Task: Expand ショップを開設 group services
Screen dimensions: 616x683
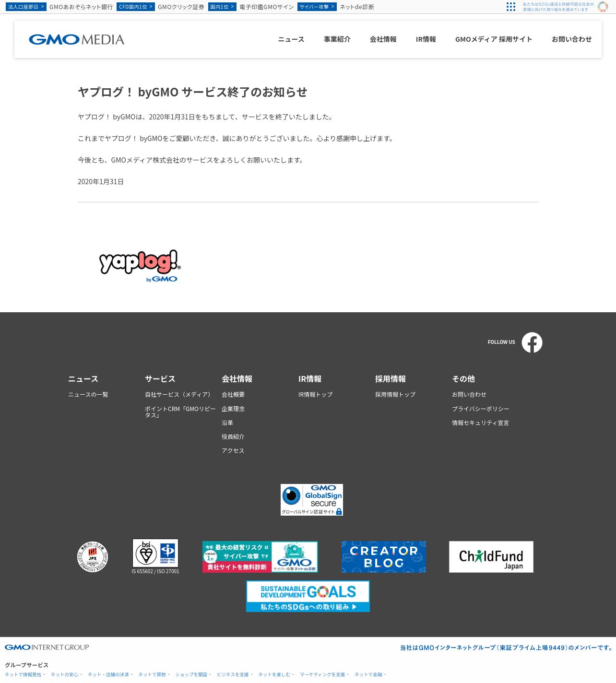Action: point(193,675)
